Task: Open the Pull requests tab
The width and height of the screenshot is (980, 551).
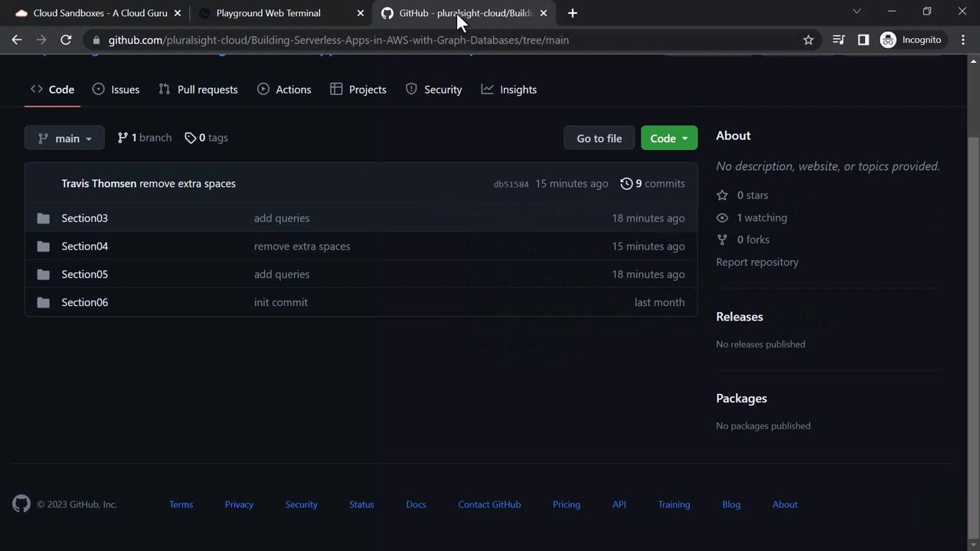Action: click(x=198, y=90)
